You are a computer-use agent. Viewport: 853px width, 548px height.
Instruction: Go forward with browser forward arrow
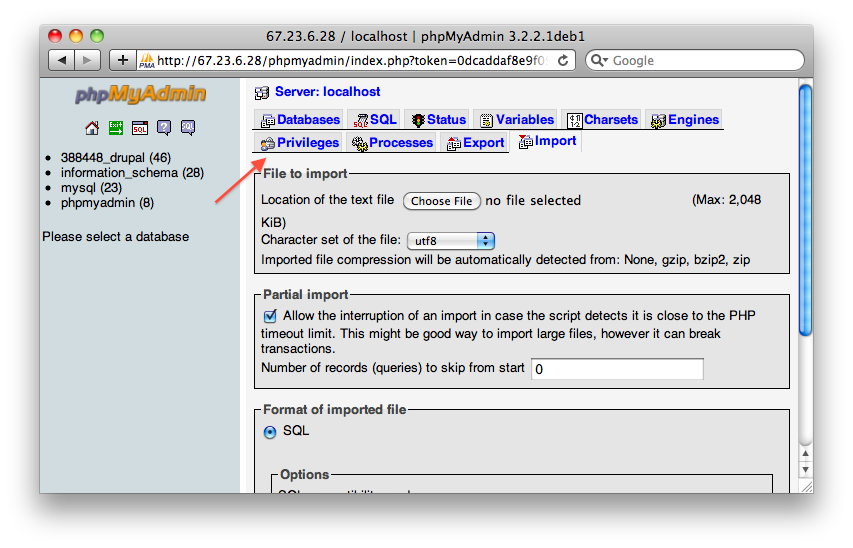87,60
